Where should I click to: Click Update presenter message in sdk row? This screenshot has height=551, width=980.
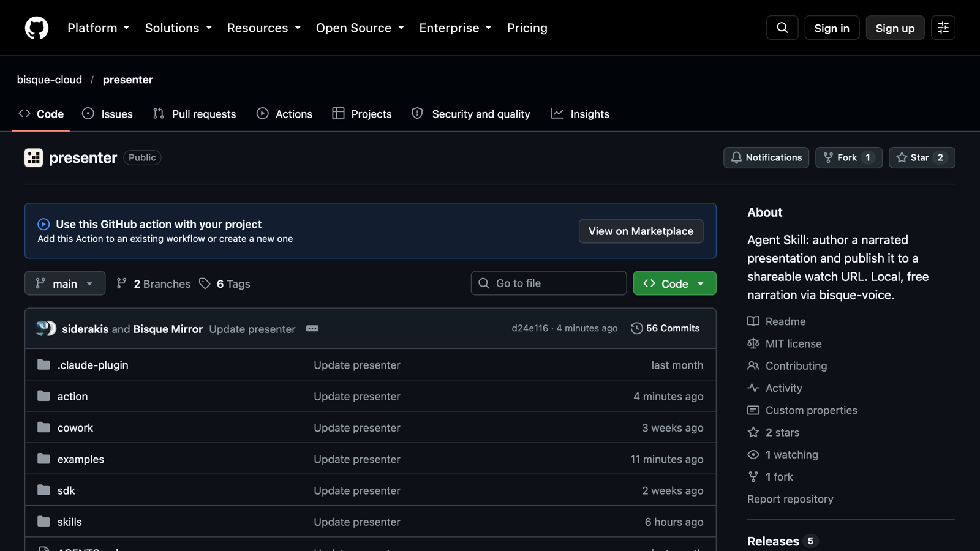(x=357, y=490)
